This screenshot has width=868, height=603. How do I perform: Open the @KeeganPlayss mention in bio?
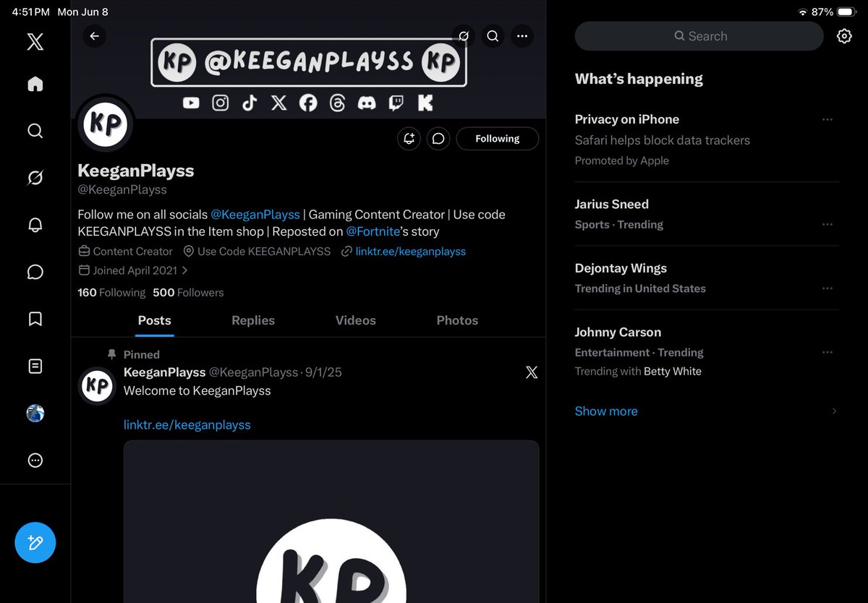255,214
